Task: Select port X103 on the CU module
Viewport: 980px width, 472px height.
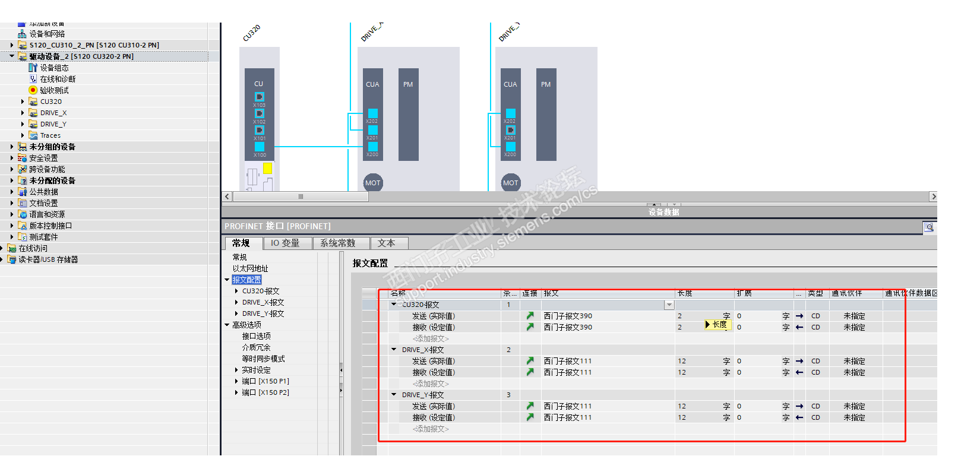Action: pos(260,97)
